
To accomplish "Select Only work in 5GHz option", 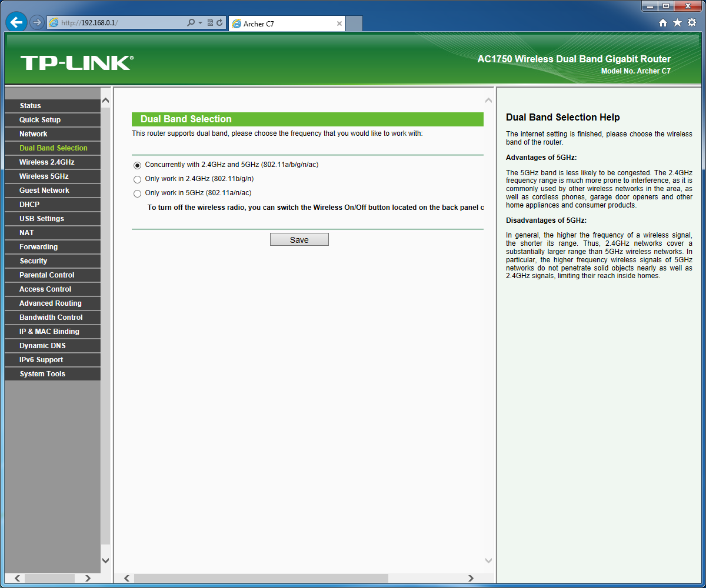I will point(138,193).
